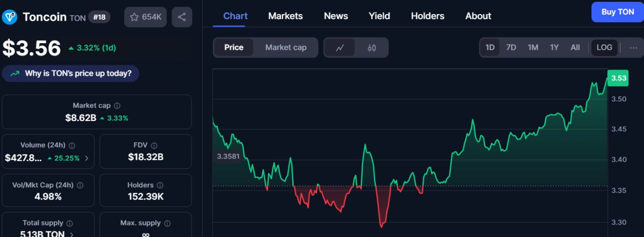Open the chart more options ellipsis
Image resolution: width=644 pixels, height=237 pixels.
click(633, 48)
